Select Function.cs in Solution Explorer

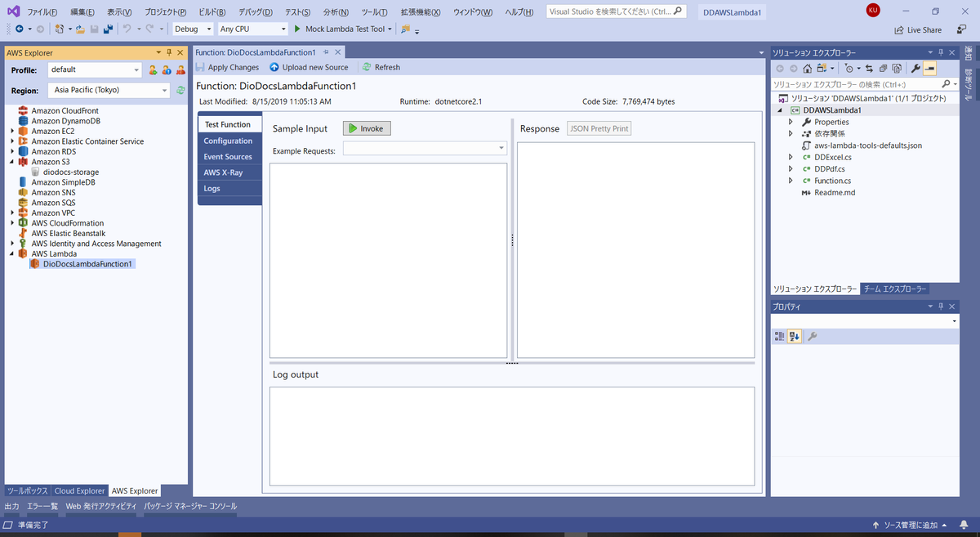pos(832,181)
